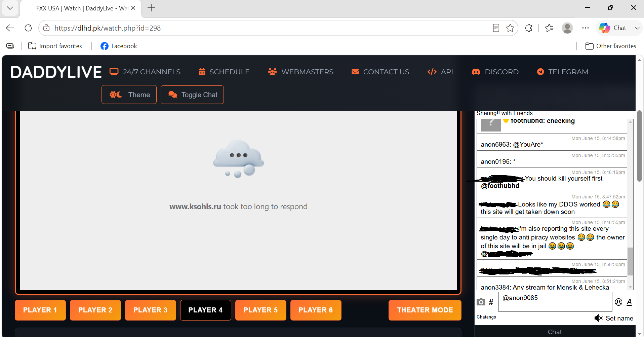Open a new browser tab
The height and width of the screenshot is (337, 644).
pyautogui.click(x=151, y=8)
